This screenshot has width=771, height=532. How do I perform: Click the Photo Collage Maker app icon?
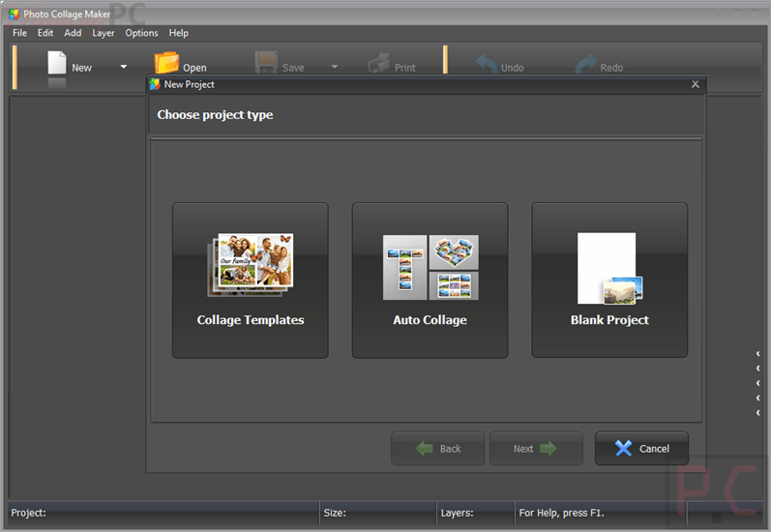click(14, 15)
